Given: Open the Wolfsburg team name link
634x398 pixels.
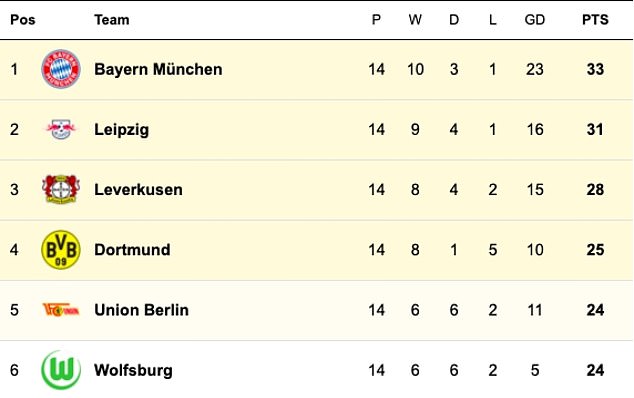Looking at the screenshot, I should tap(133, 370).
